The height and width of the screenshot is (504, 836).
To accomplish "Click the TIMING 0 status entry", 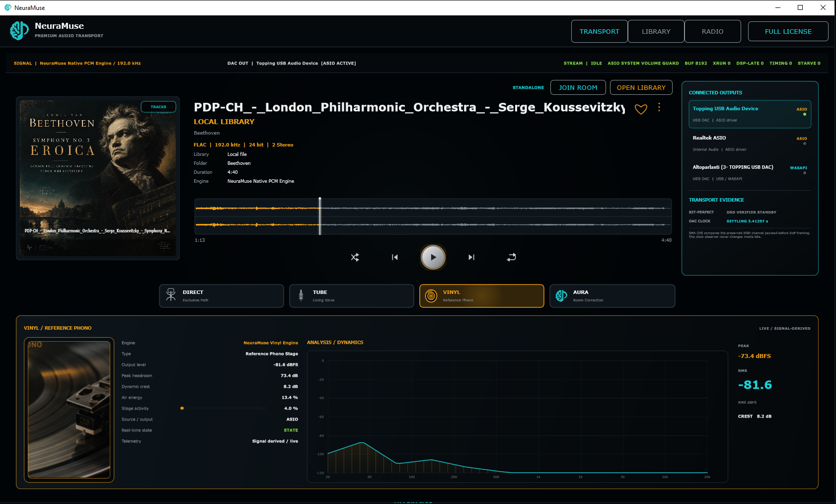I will (781, 64).
